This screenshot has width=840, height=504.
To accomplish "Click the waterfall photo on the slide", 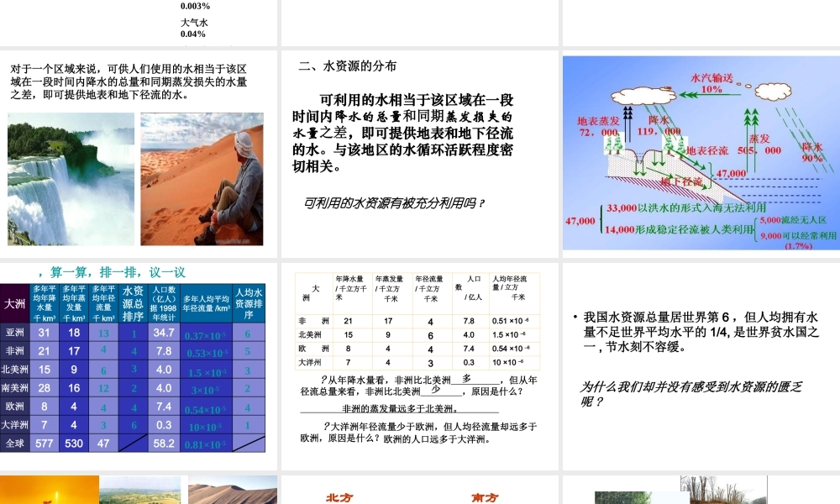I will pyautogui.click(x=71, y=179).
